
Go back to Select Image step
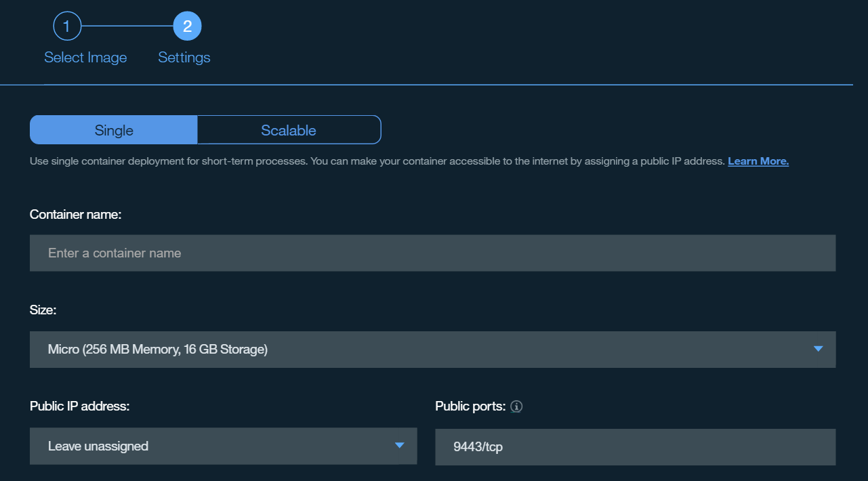point(85,58)
